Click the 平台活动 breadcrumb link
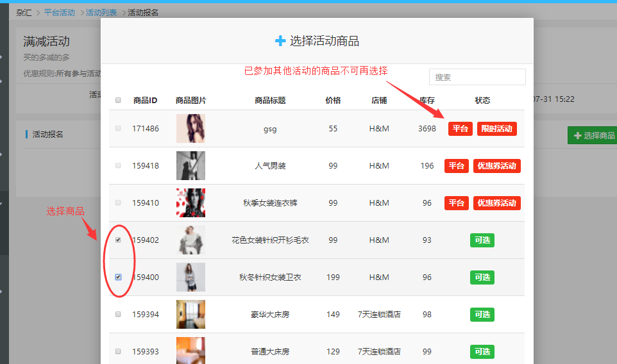Image resolution: width=617 pixels, height=364 pixels. coord(59,12)
